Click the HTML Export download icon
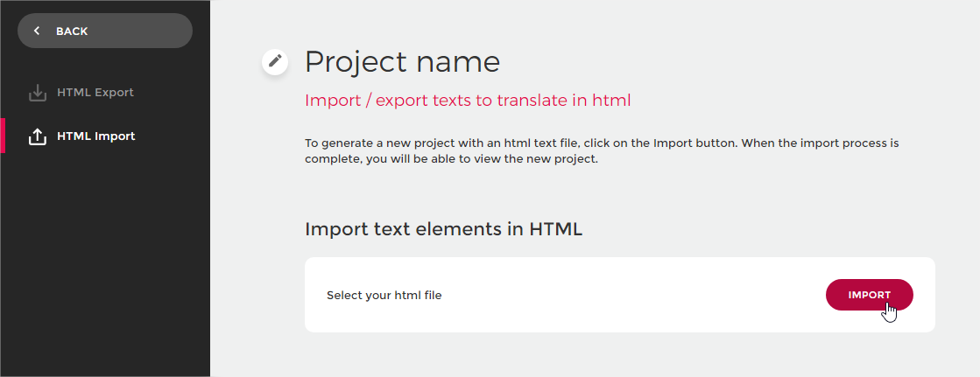The image size is (980, 377). [38, 93]
